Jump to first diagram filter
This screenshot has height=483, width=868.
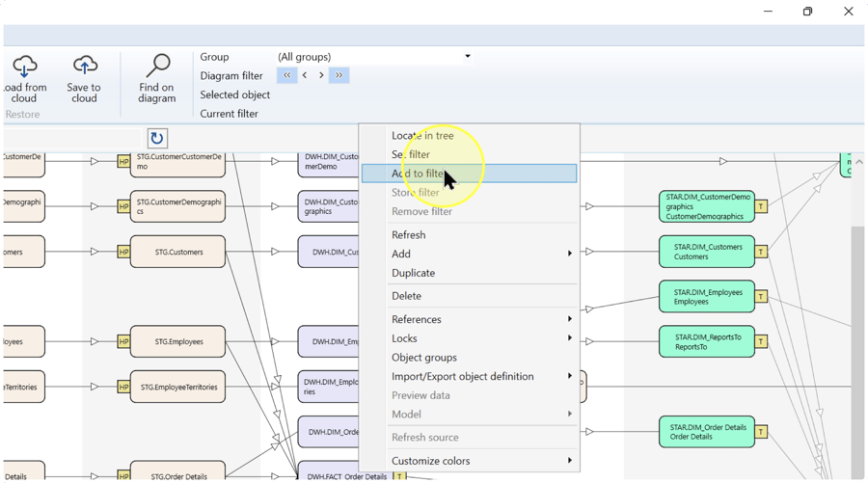286,75
